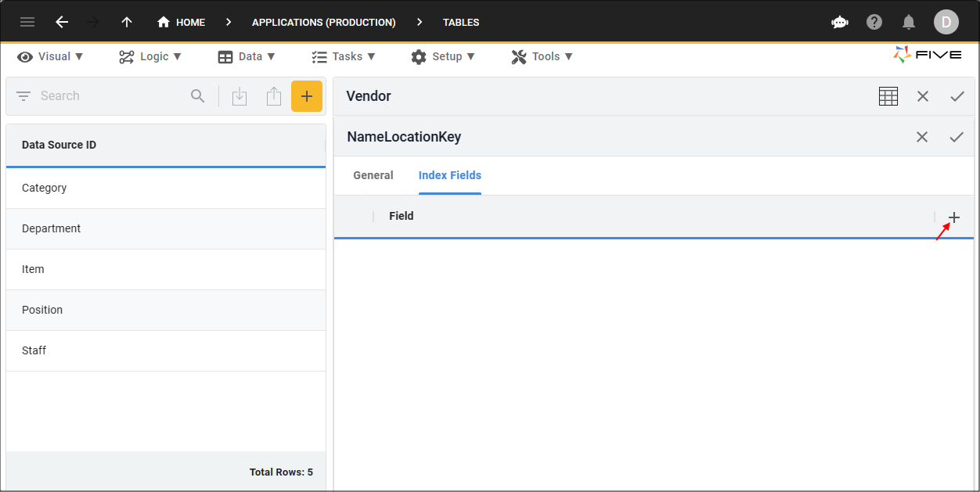This screenshot has width=980, height=492.
Task: Open the Data menu
Action: tap(247, 56)
